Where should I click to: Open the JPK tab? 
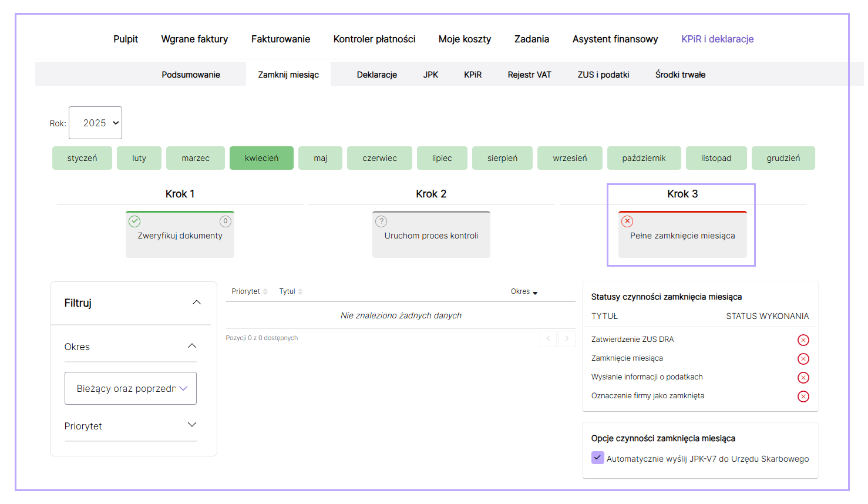click(x=430, y=75)
